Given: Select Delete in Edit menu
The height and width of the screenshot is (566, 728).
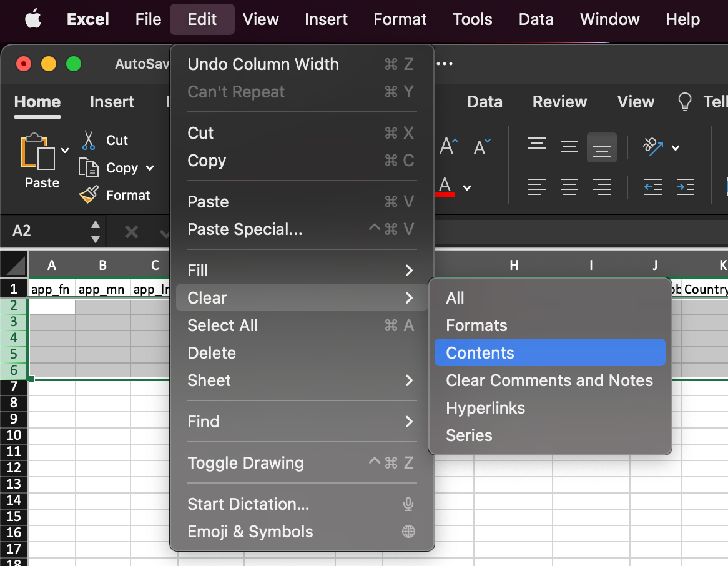Looking at the screenshot, I should (302, 353).
